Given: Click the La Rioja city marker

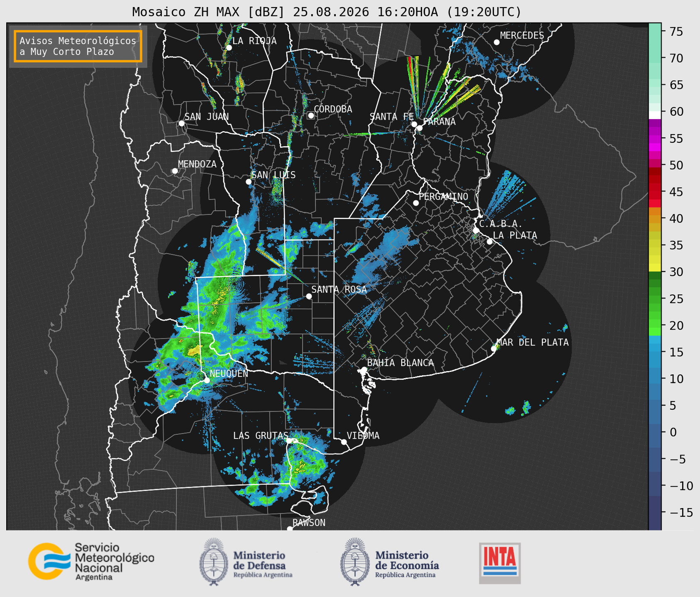Looking at the screenshot, I should pos(229,48).
